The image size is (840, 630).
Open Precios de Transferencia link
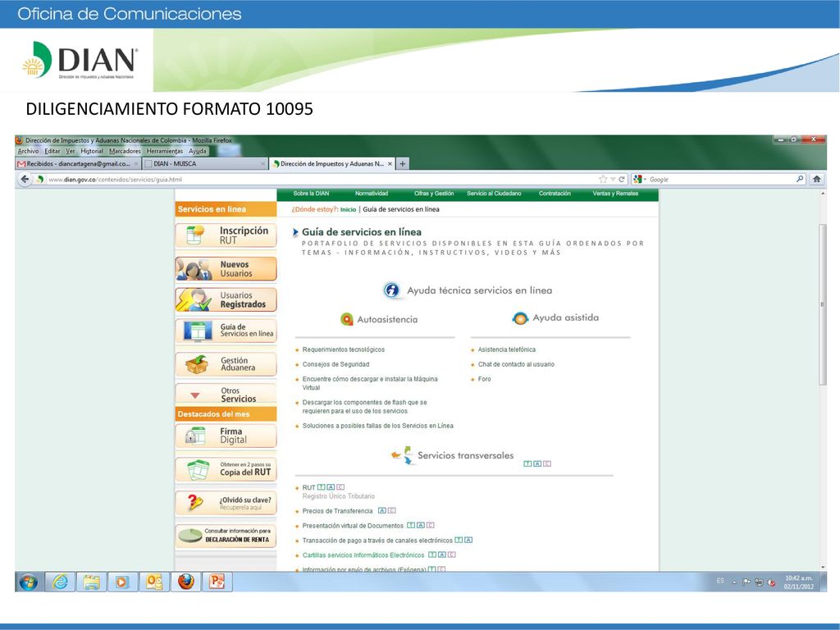(x=337, y=511)
